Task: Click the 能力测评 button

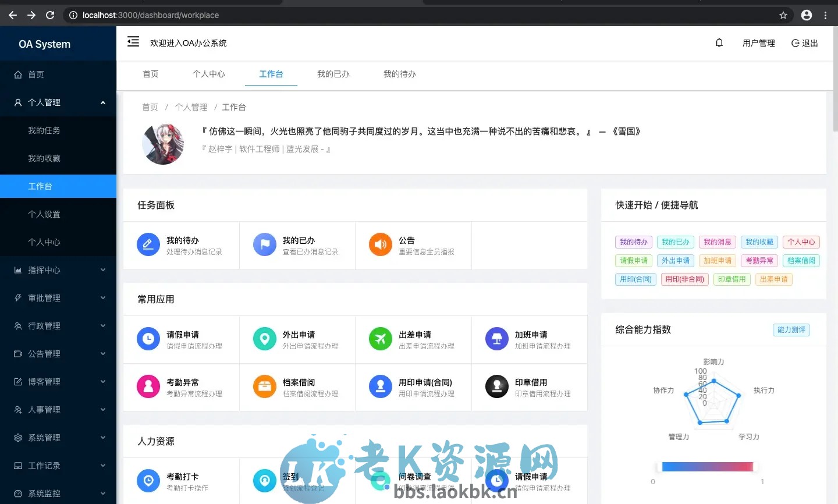Action: [x=791, y=329]
